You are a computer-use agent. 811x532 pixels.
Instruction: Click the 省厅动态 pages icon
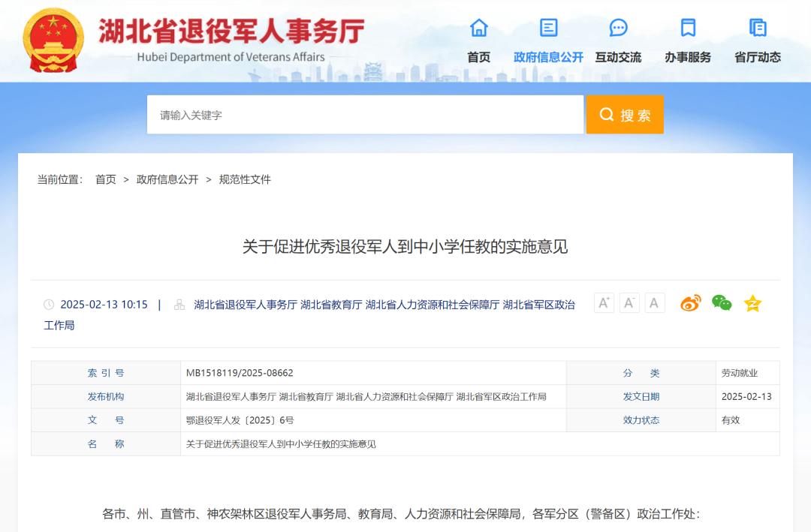coord(758,29)
